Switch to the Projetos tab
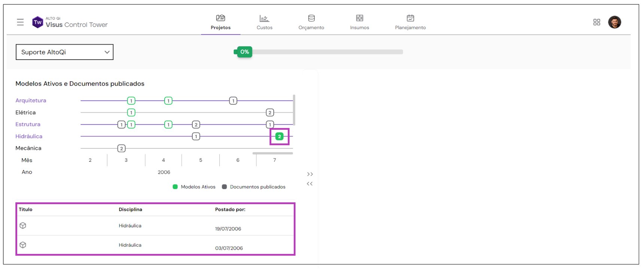Viewport: 644px width, 269px height. pos(221,22)
